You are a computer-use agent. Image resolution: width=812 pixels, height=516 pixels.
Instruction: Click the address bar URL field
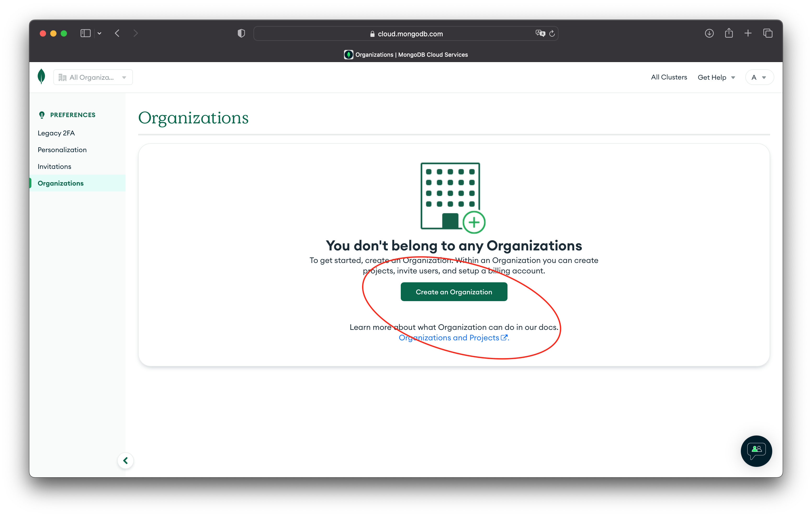(x=406, y=34)
